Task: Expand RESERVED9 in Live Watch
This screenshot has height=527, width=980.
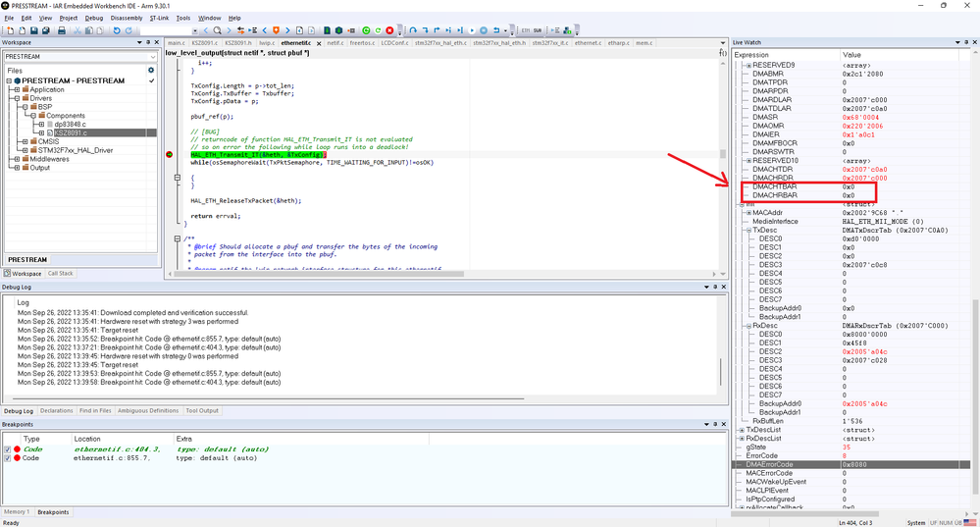Action: [748, 65]
